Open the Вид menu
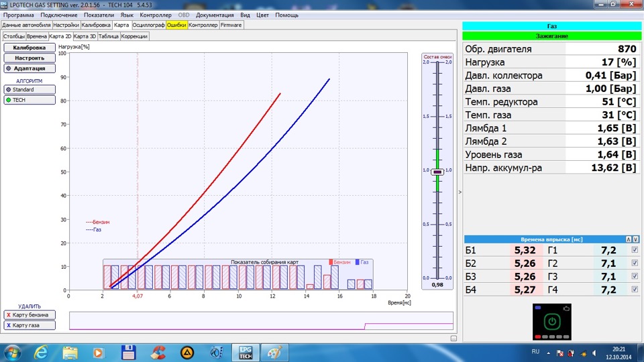Screen dimensions: 644x362 (x=246, y=15)
